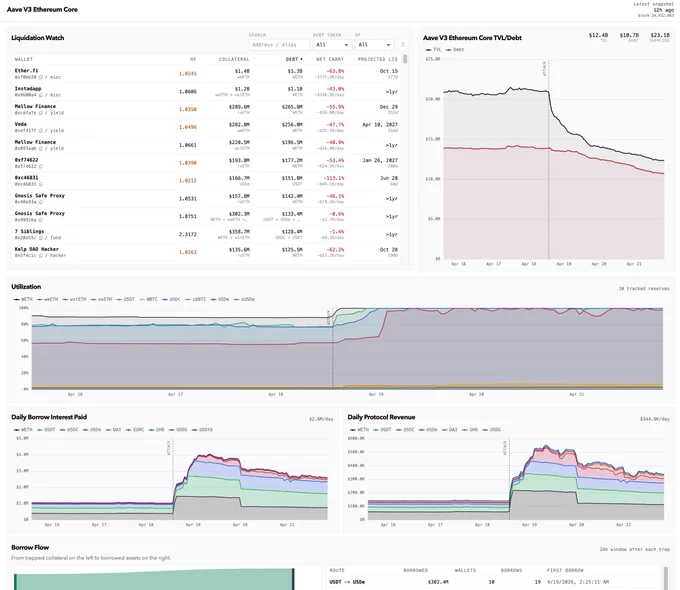Sort table by NET CARRY column header
The image size is (680, 590).
[330, 59]
